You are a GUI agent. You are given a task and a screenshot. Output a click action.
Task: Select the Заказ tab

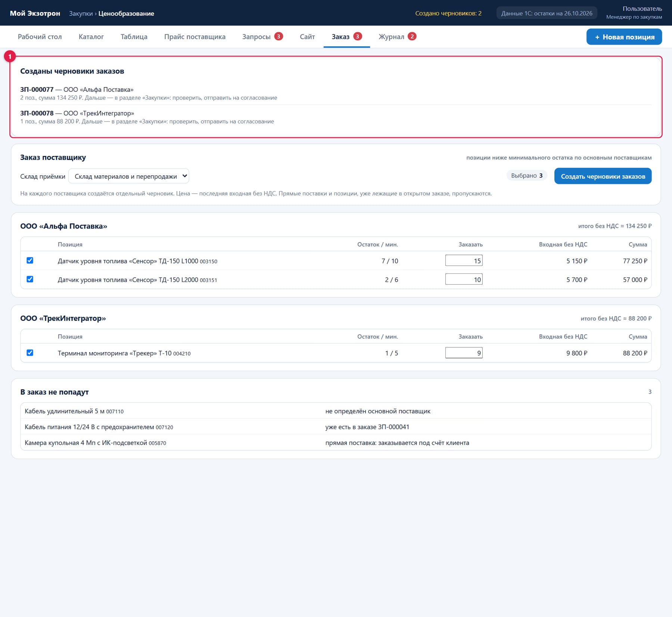pyautogui.click(x=346, y=37)
